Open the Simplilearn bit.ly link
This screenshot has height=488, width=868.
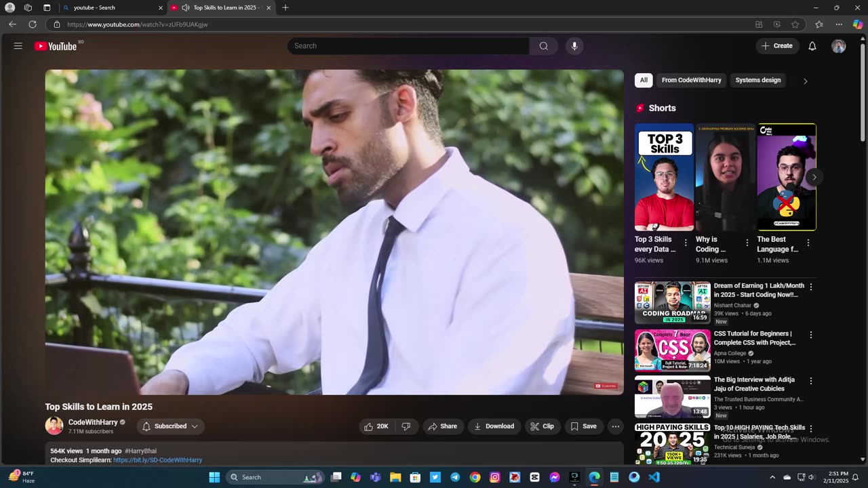click(157, 460)
